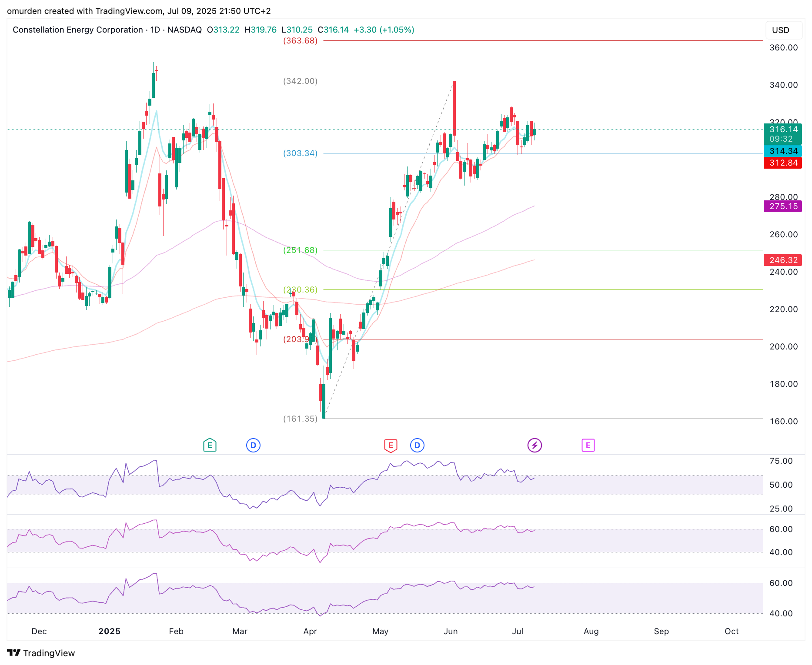Click the 260.00 price axis label

tap(784, 234)
